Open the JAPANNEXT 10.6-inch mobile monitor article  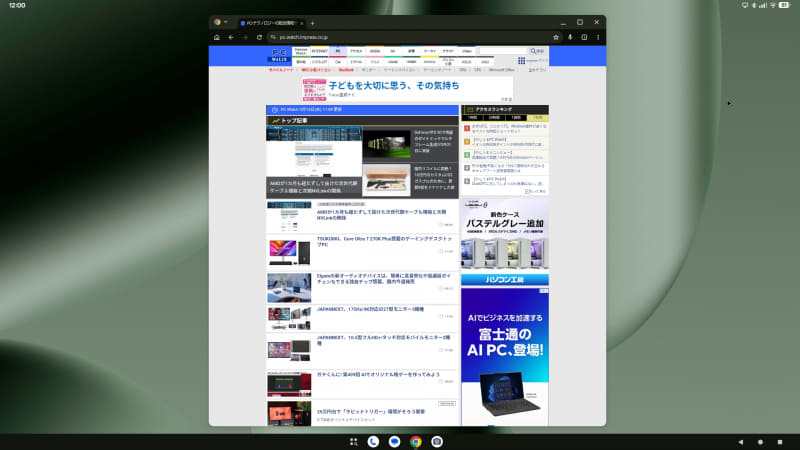click(383, 340)
